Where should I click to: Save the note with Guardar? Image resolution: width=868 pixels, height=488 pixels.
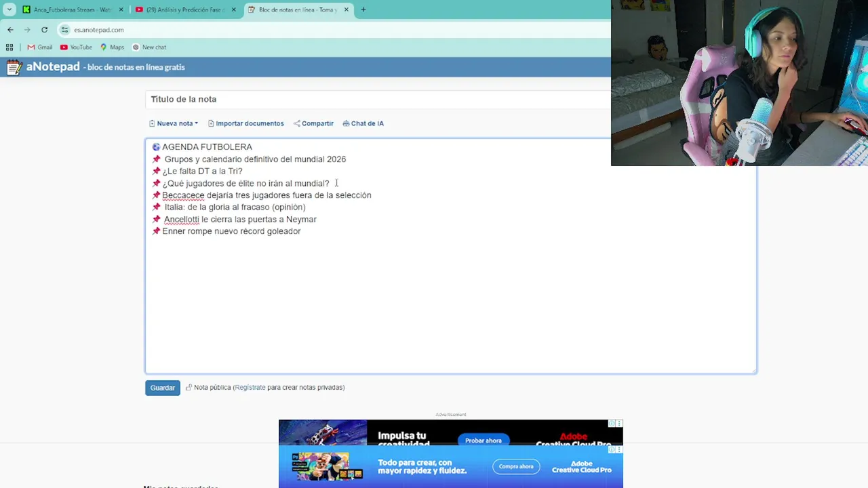(x=163, y=388)
